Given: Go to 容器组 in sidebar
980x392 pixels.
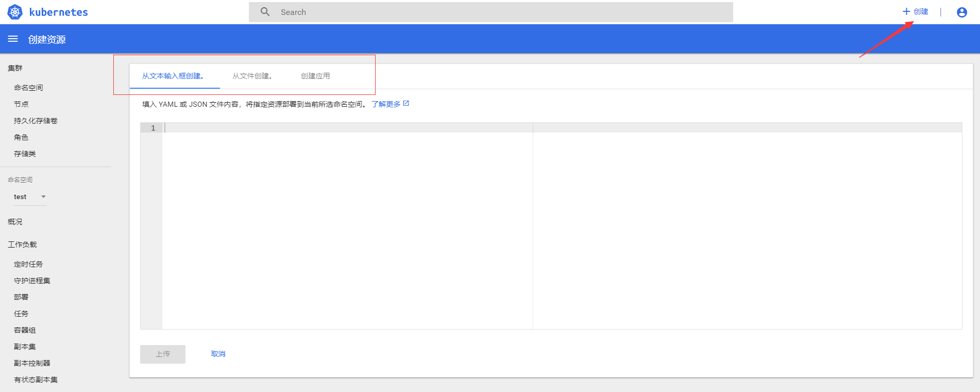Looking at the screenshot, I should coord(25,330).
